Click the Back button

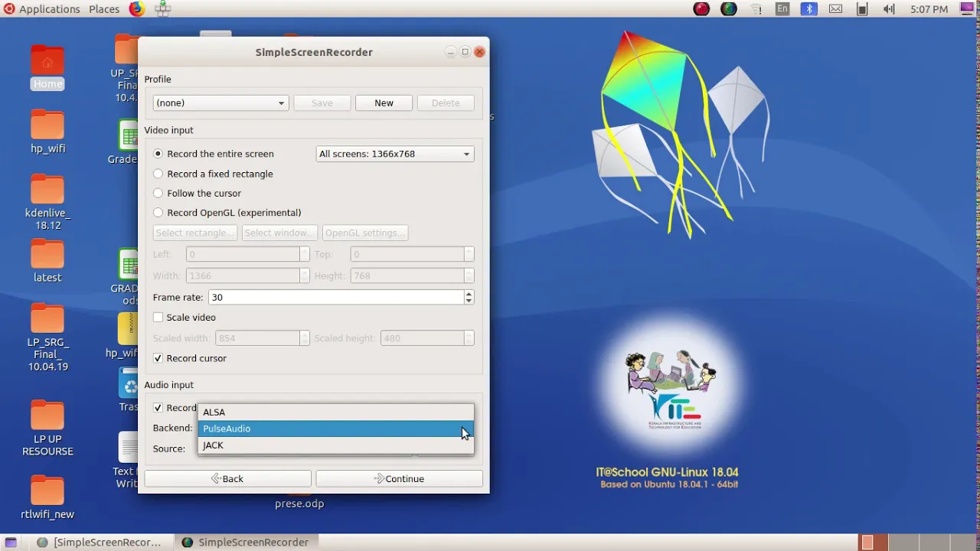(x=227, y=478)
